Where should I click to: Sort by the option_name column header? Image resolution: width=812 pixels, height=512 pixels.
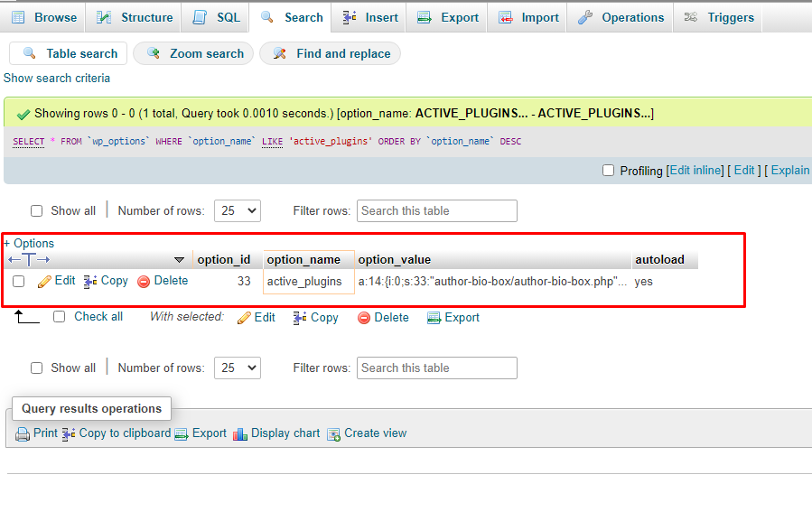(x=303, y=260)
